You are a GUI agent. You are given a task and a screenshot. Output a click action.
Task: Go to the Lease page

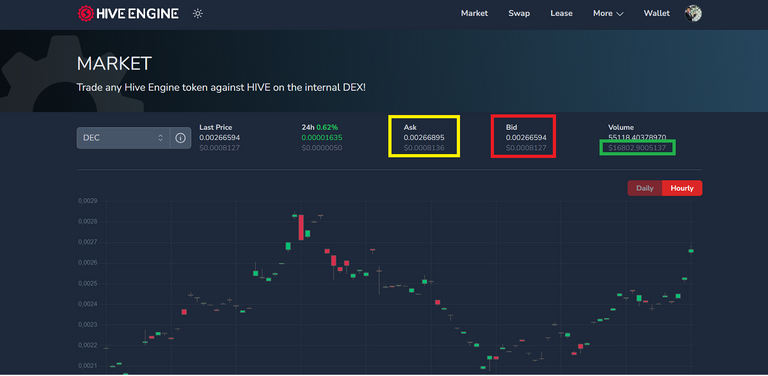coord(561,13)
